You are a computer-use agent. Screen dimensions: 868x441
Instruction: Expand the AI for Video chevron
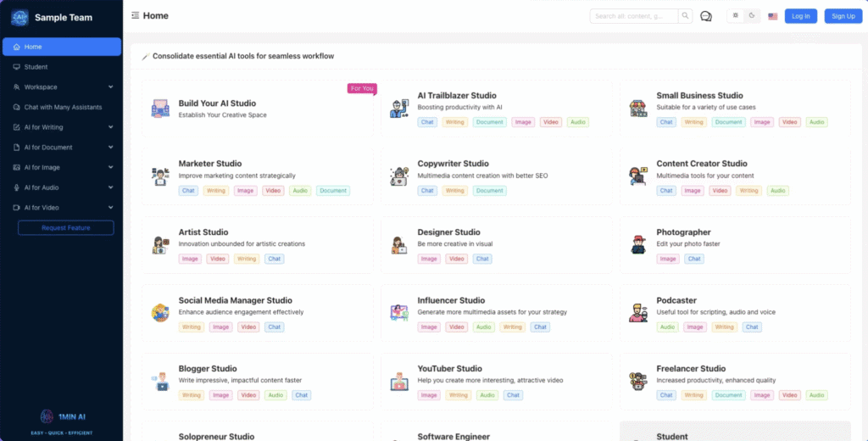pyautogui.click(x=110, y=208)
